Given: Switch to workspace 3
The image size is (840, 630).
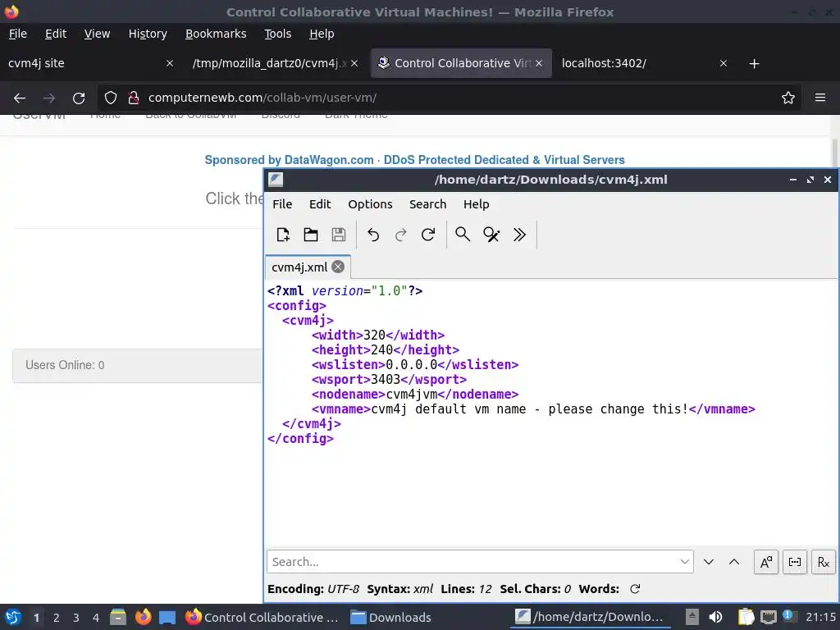Looking at the screenshot, I should point(76,618).
